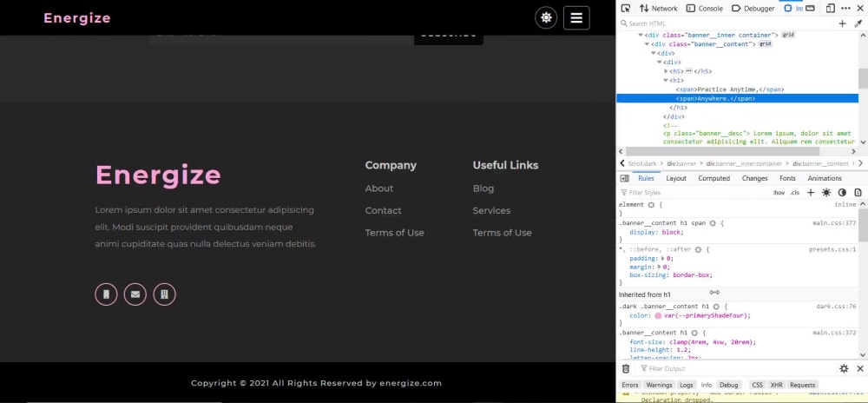868x403 pixels.
Task: Open the Animations sidebar tab
Action: pyautogui.click(x=825, y=178)
